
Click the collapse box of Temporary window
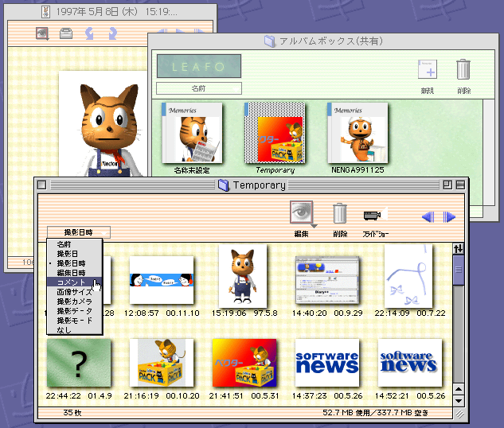(460, 185)
